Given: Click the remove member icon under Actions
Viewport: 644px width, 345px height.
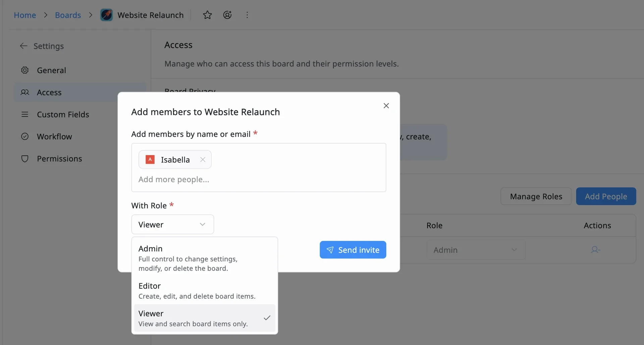Looking at the screenshot, I should point(595,250).
